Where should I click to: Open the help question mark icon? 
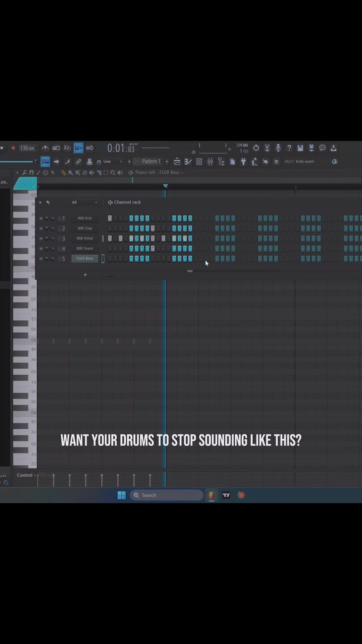click(x=289, y=148)
